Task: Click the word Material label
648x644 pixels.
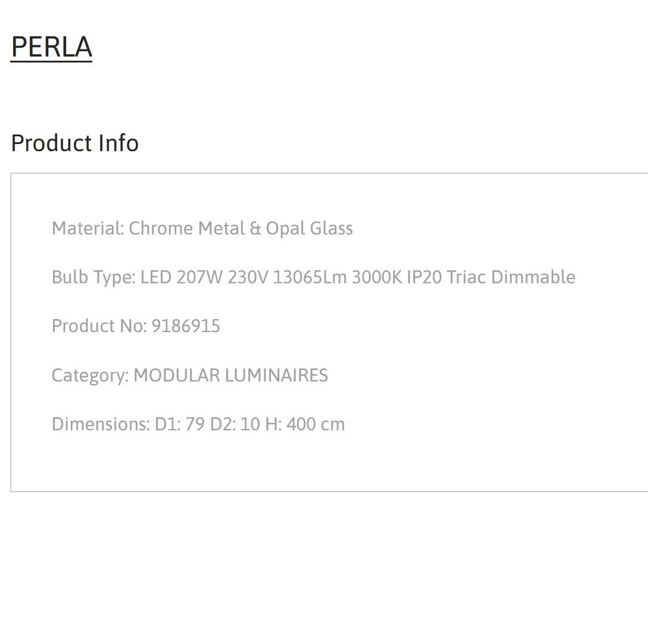Action: point(88,229)
